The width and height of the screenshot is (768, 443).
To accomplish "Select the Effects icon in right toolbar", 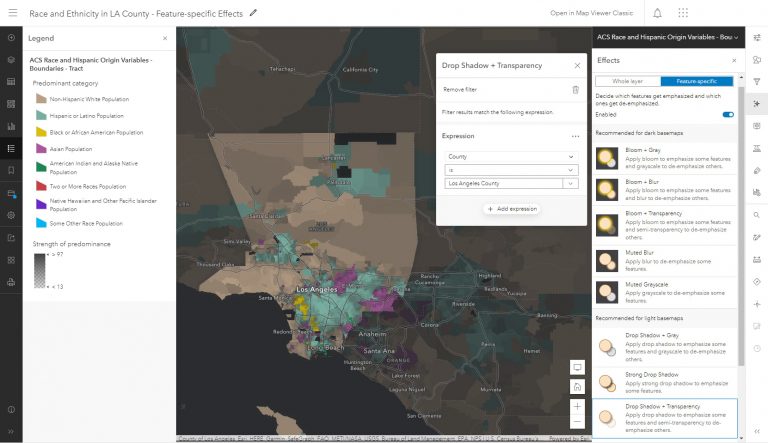I will click(757, 103).
